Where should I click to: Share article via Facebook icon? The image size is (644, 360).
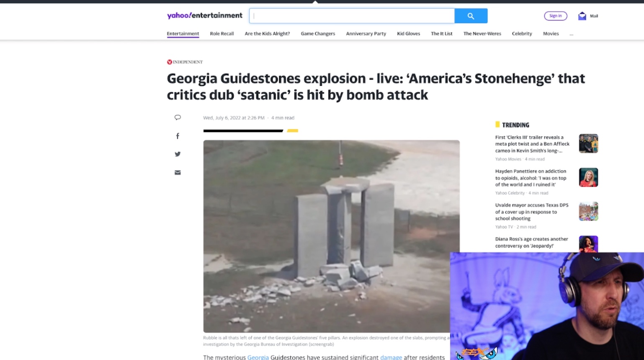point(178,136)
